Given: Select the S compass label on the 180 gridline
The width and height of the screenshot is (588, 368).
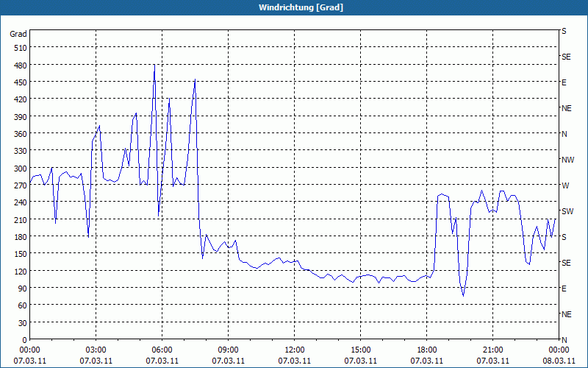Looking at the screenshot, I should point(564,237).
